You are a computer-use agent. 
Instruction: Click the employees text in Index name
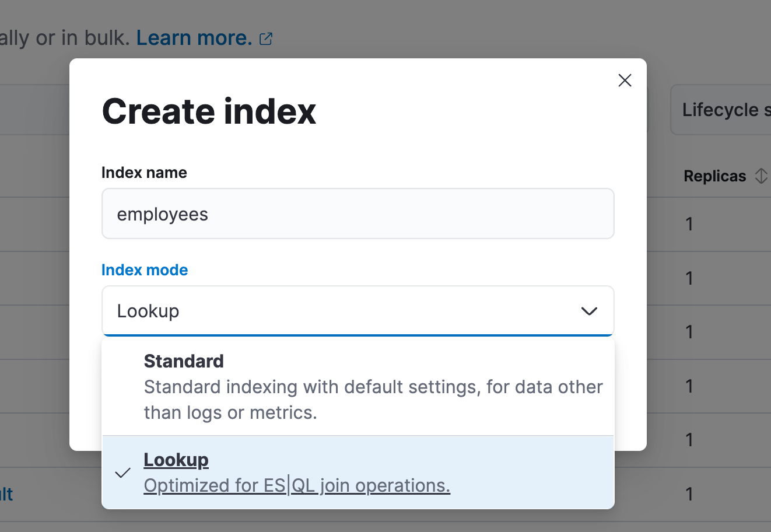tap(163, 214)
